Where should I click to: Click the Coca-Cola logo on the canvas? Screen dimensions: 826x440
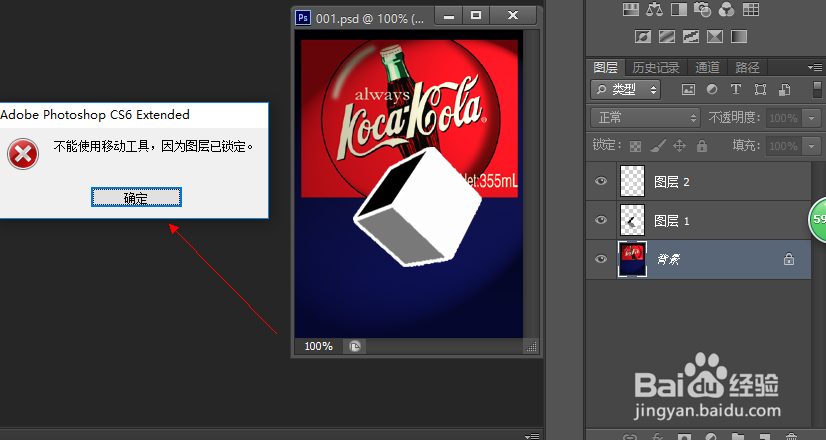[x=410, y=117]
